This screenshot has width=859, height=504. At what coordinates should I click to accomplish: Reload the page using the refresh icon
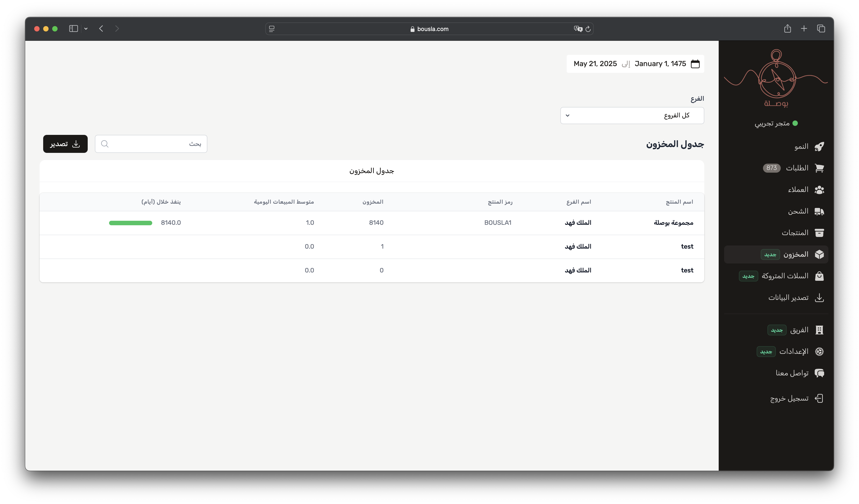pos(588,29)
